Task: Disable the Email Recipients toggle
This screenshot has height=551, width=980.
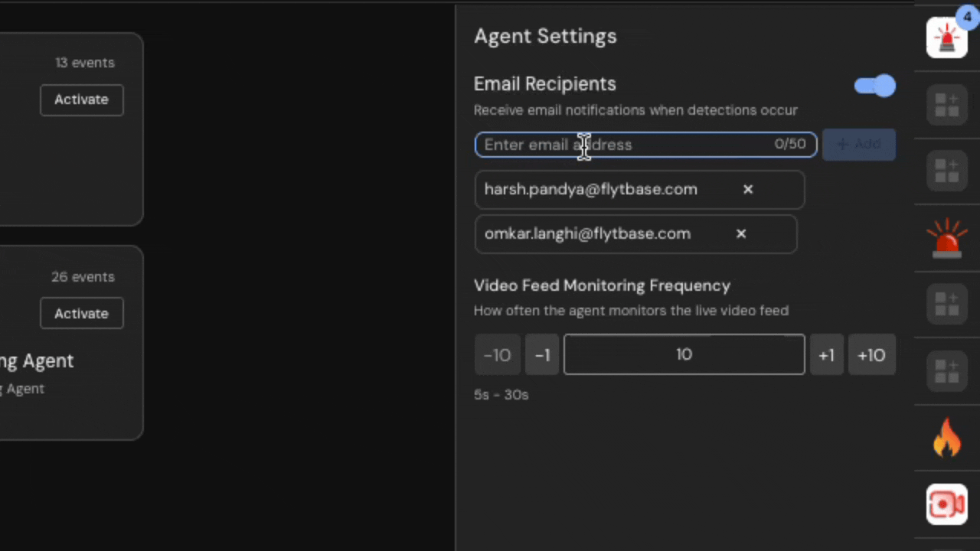Action: click(x=875, y=86)
